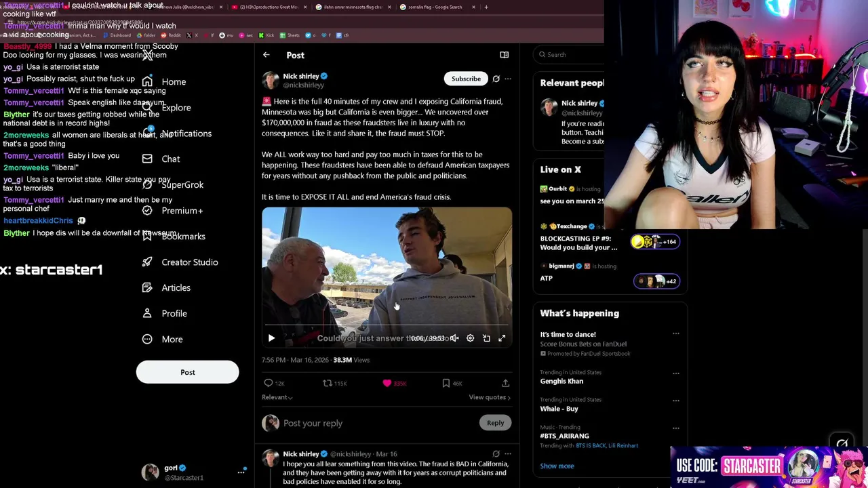Open #BTS_ARIANG trending topic
The image size is (868, 488).
(564, 436)
